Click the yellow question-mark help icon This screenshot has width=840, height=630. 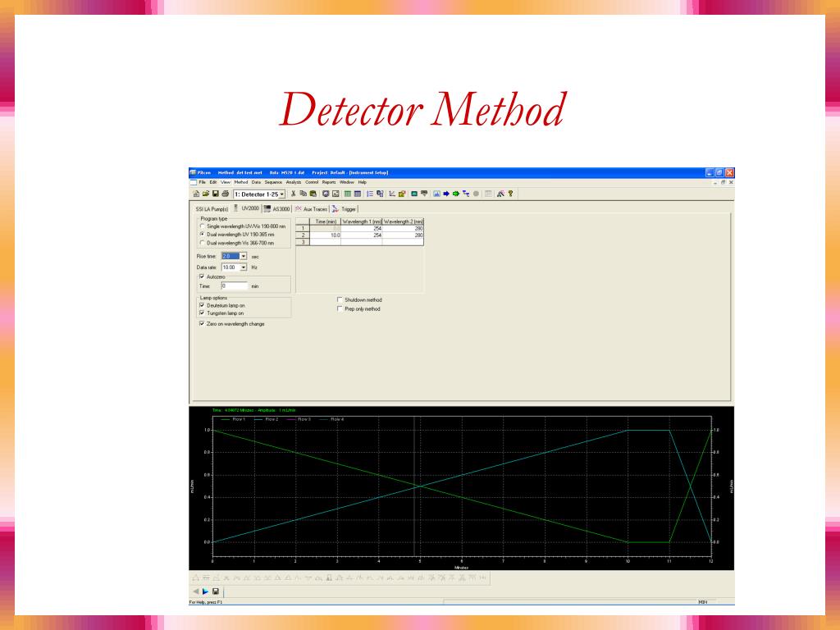510,194
